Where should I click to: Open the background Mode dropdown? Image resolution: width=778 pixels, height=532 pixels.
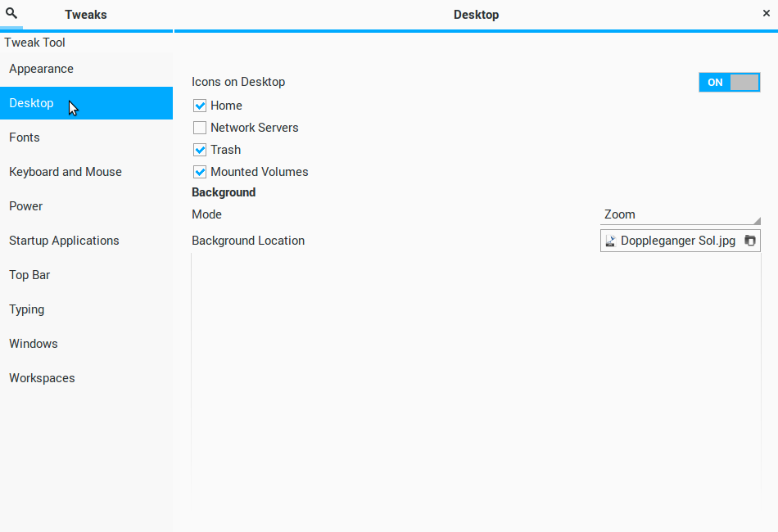pyautogui.click(x=680, y=214)
